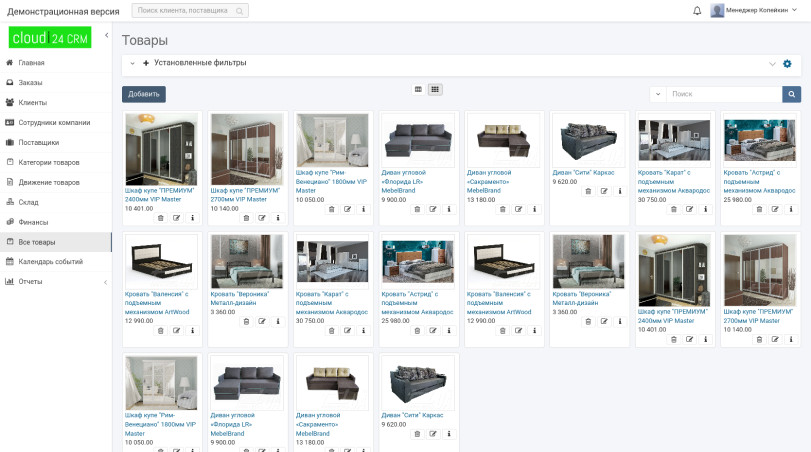811x452 pixels.
Task: Switch to list view layout
Action: 418,89
